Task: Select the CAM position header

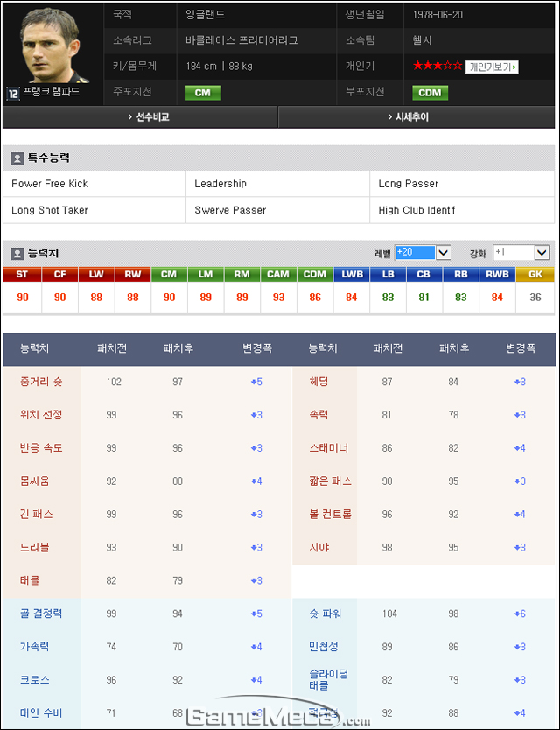Action: point(278,274)
